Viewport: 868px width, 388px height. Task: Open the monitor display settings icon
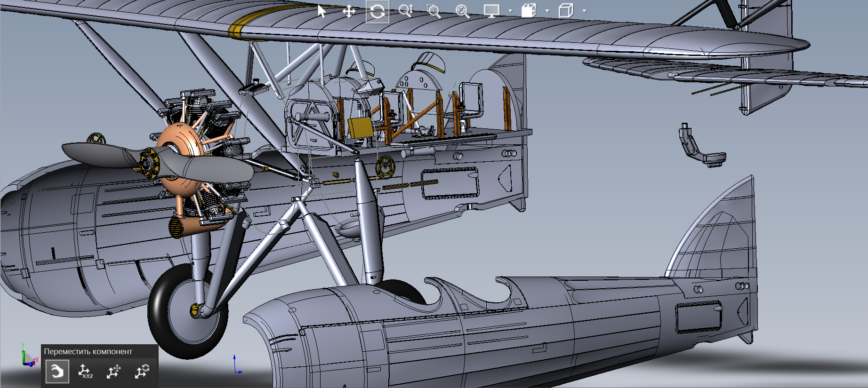click(491, 11)
